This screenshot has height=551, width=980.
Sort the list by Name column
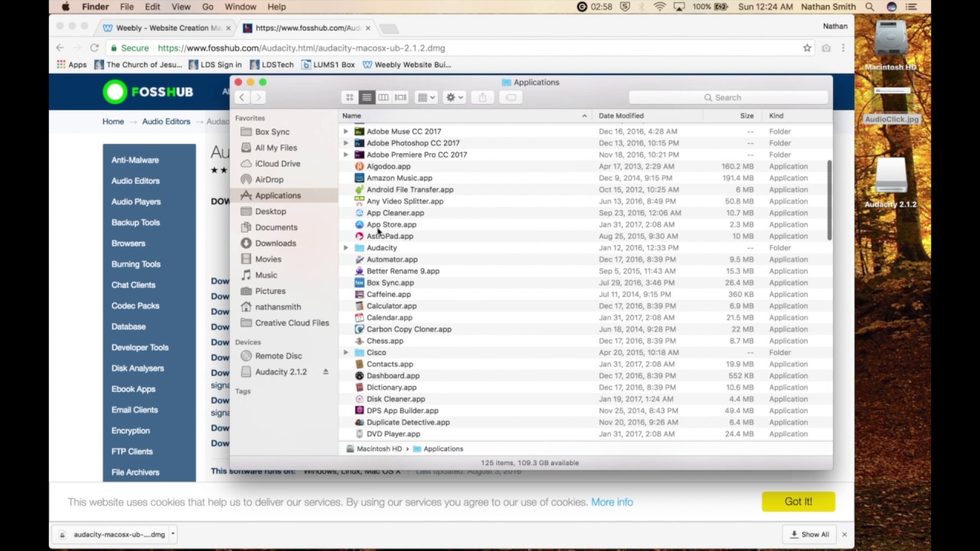pyautogui.click(x=465, y=116)
